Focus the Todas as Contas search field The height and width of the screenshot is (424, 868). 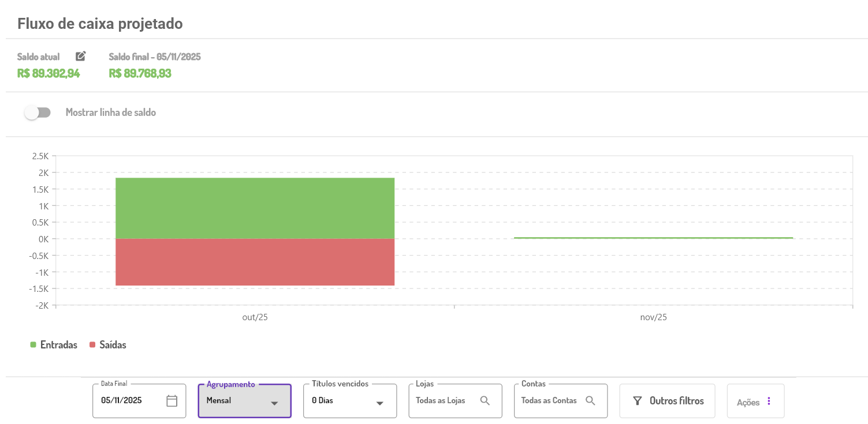tap(549, 400)
